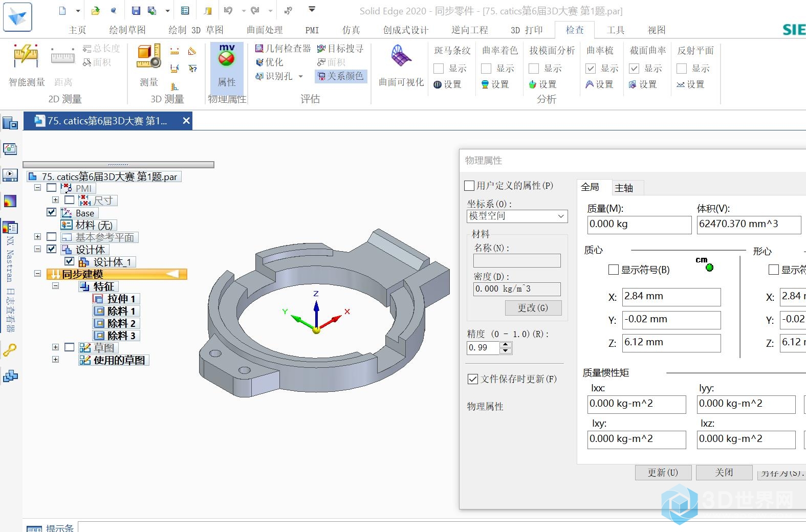Switch to the PMI ribbon tab

point(312,30)
